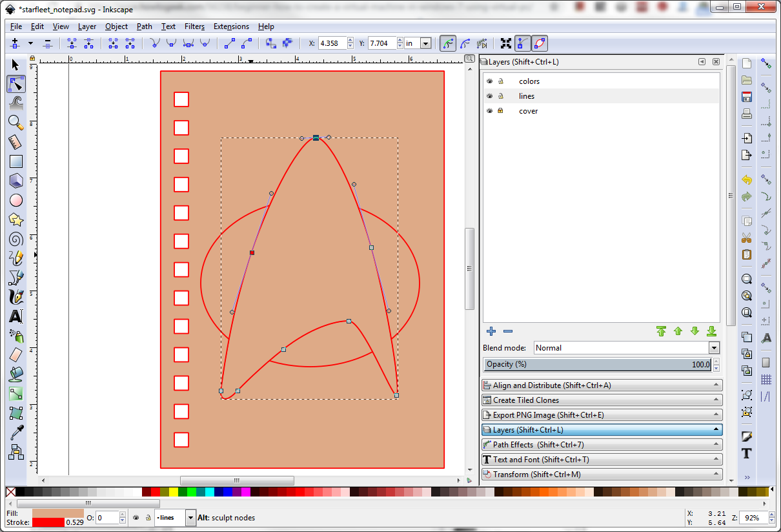Make selected nodes smooth

(x=171, y=43)
